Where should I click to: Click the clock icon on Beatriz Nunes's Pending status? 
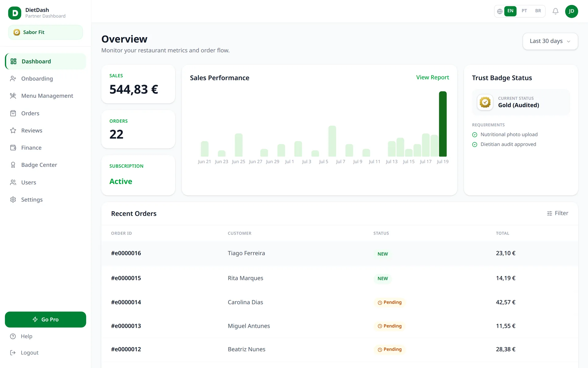pos(380,350)
